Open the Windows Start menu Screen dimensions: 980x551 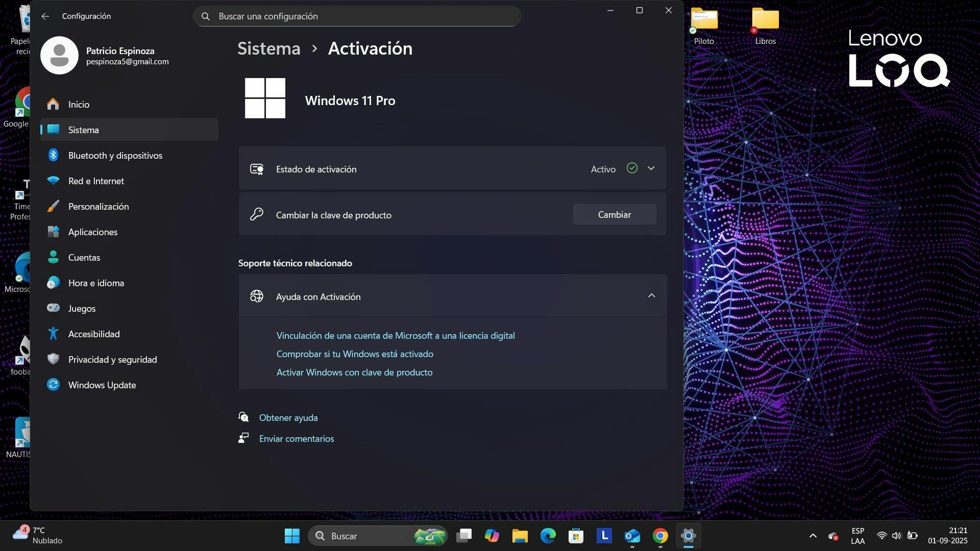[x=292, y=536]
